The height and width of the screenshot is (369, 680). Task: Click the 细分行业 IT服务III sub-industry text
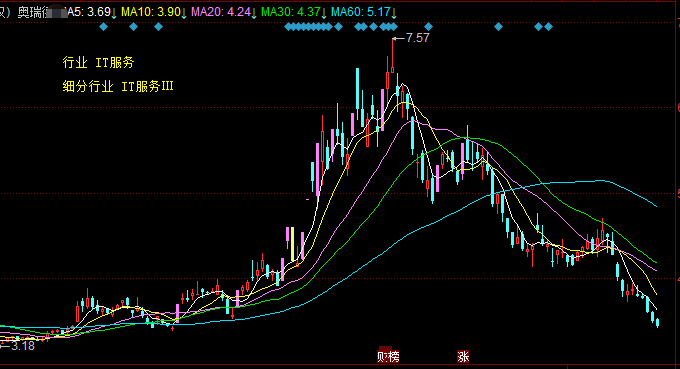click(x=118, y=86)
